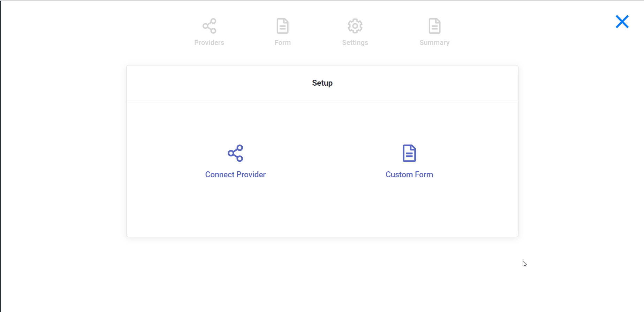Switch to the Form step label

[282, 42]
